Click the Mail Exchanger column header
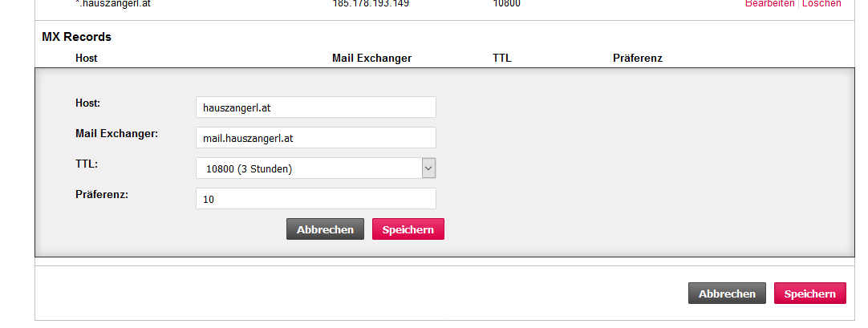The image size is (868, 328). click(371, 59)
